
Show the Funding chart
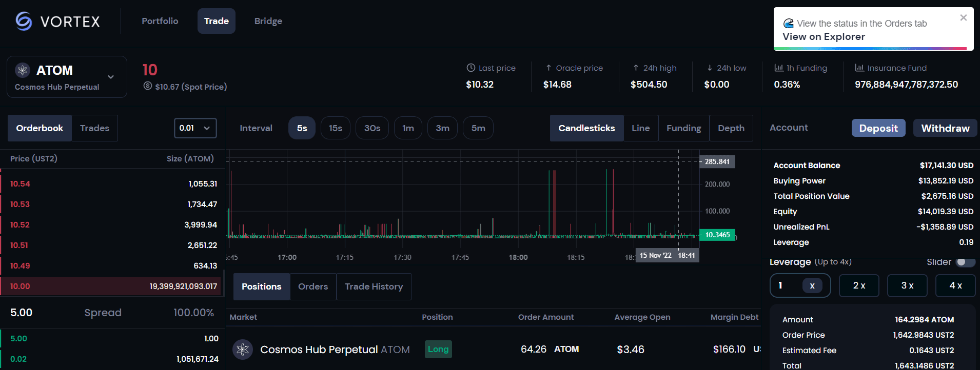684,128
